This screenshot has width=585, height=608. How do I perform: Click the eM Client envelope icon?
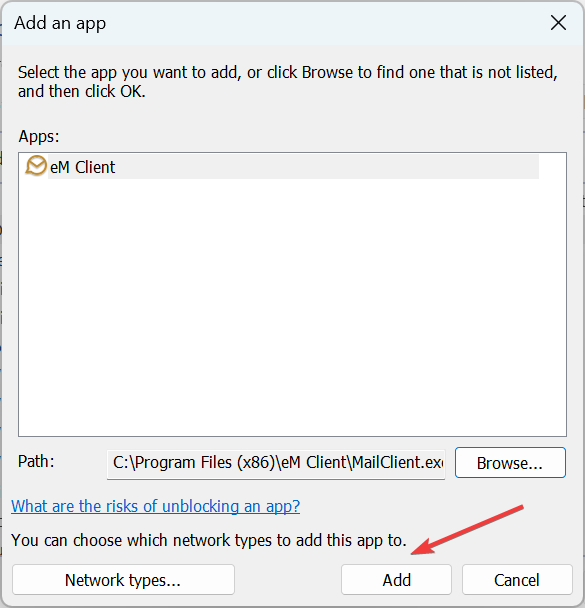[x=36, y=166]
